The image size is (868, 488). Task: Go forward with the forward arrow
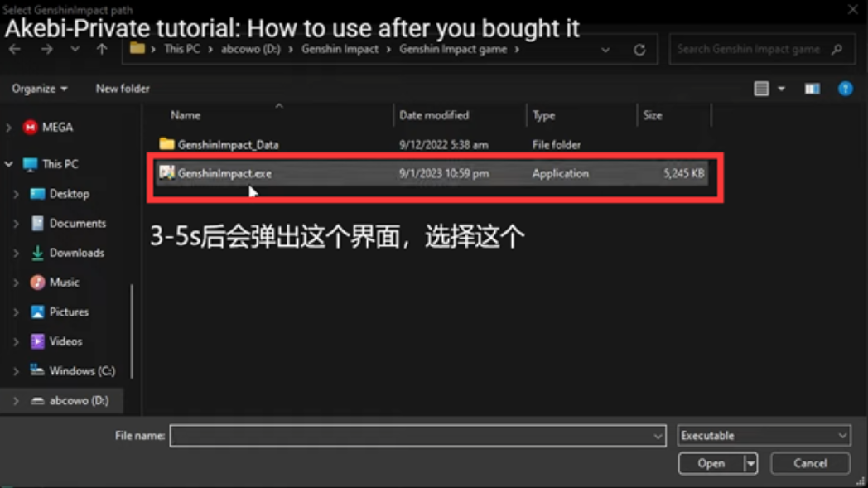point(46,50)
